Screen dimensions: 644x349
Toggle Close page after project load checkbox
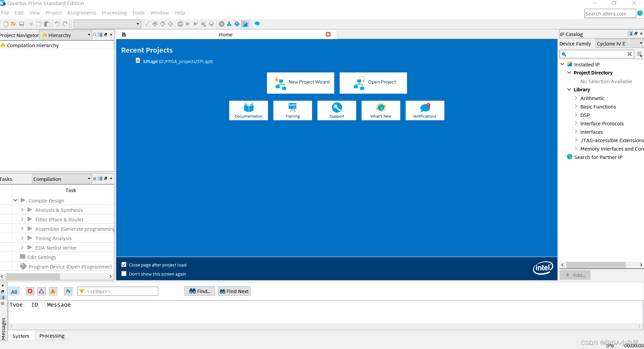(124, 265)
